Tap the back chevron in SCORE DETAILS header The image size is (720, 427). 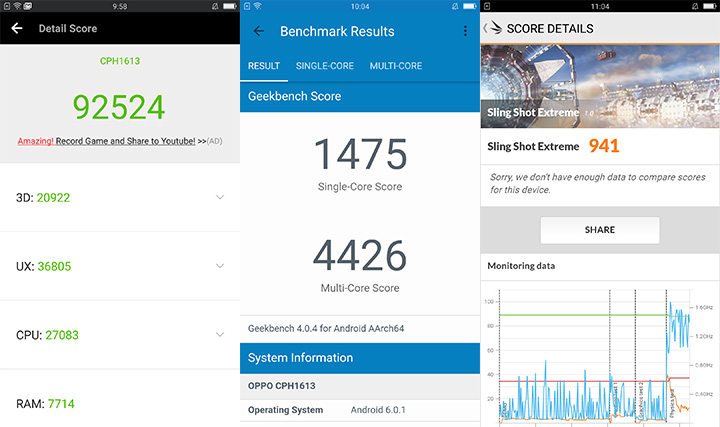tap(486, 28)
